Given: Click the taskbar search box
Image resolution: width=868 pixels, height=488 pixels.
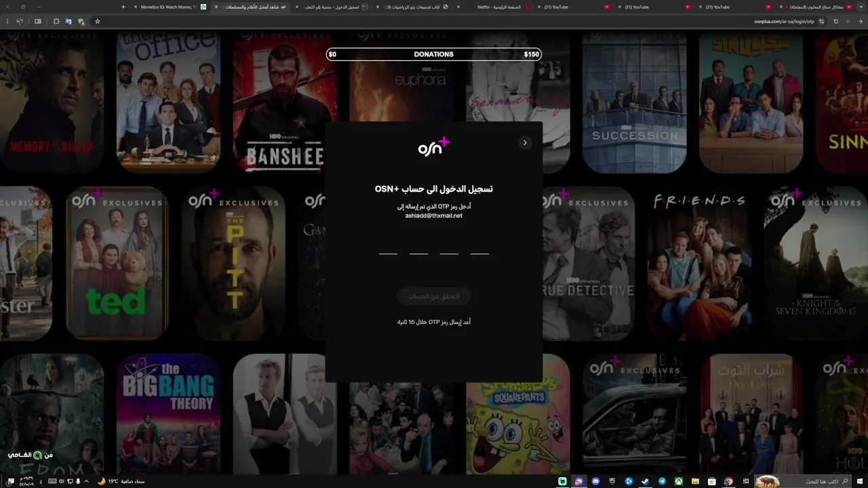Looking at the screenshot, I should tap(802, 481).
